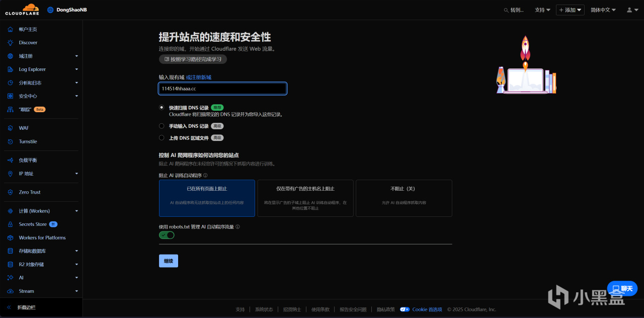Click the Secrets Store lock icon
Image resolution: width=644 pixels, height=318 pixels.
(10, 224)
